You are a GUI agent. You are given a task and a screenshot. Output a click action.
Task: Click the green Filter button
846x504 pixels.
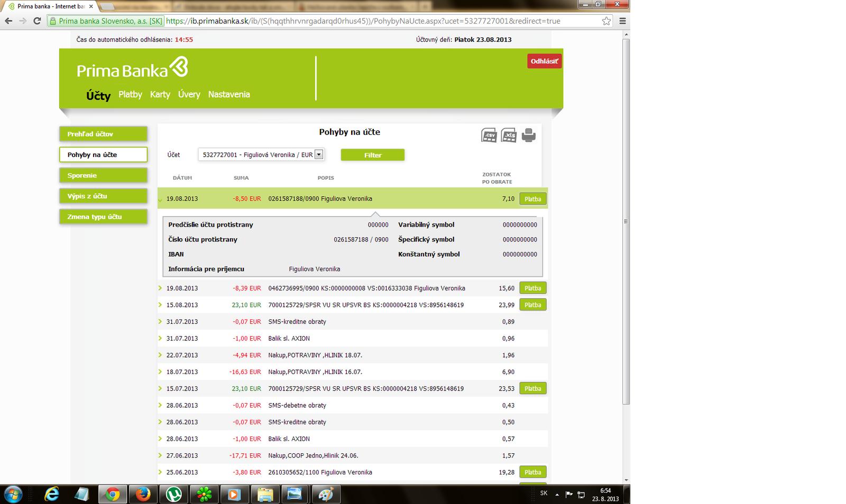[372, 155]
